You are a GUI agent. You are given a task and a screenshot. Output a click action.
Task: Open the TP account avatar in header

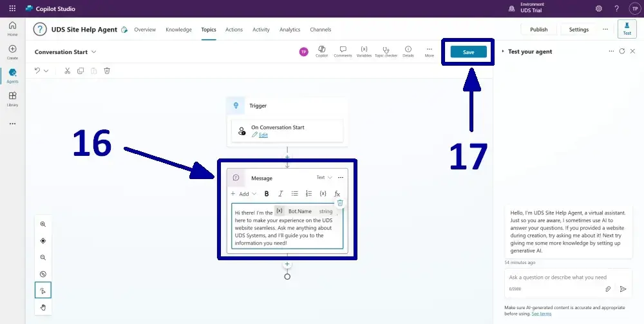coord(634,8)
